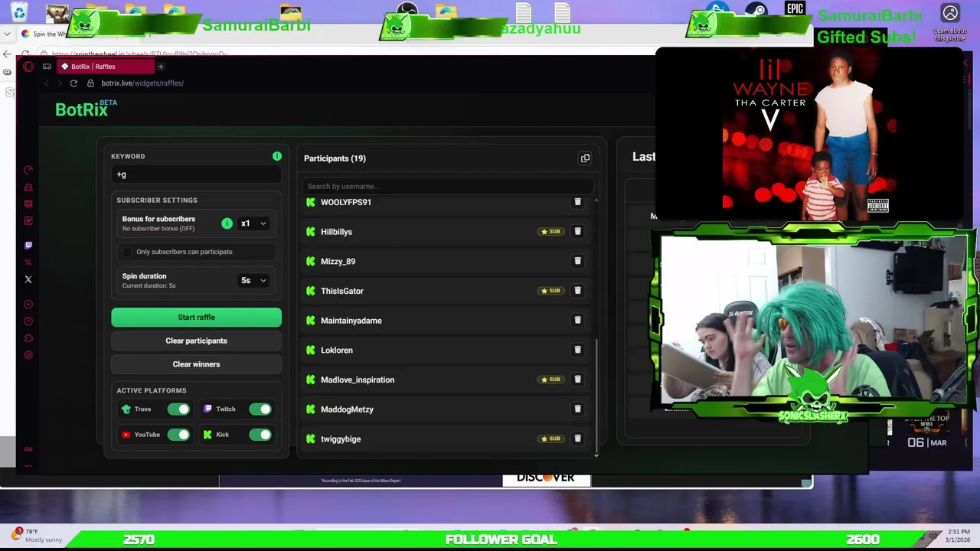The height and width of the screenshot is (551, 980).
Task: Click Learn about this picture
Action: click(x=950, y=21)
